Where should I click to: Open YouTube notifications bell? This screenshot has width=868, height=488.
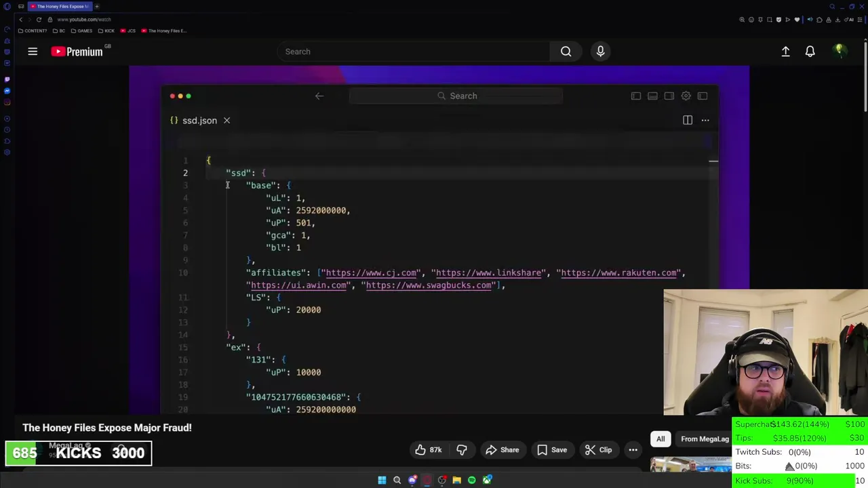810,52
